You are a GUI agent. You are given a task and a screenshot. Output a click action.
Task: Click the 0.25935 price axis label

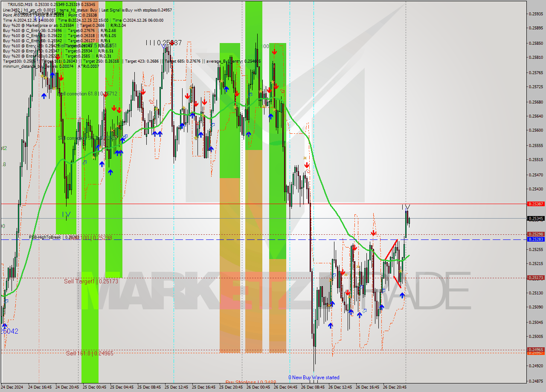(x=536, y=14)
